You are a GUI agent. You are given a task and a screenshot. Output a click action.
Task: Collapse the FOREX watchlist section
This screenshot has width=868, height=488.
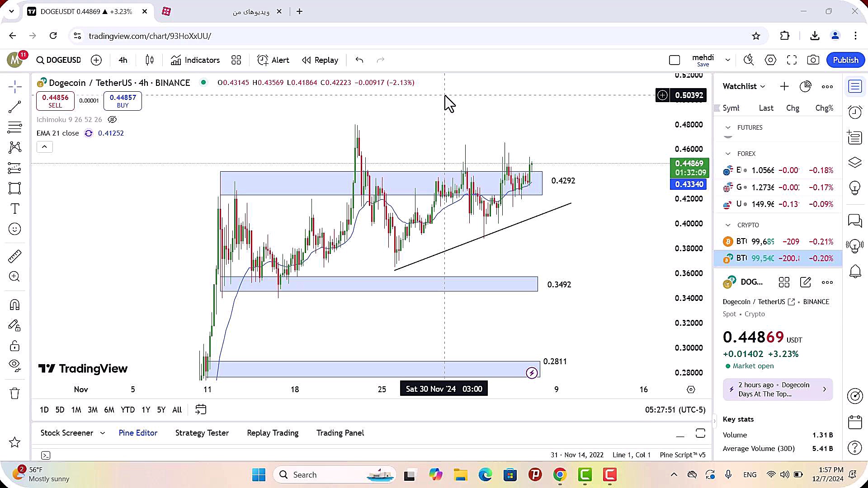pos(728,154)
